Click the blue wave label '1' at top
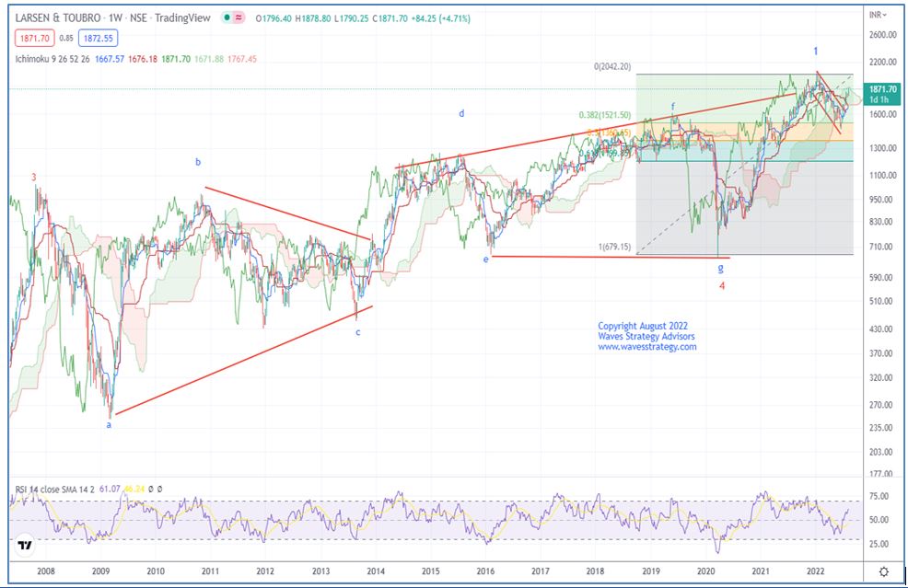 coord(815,52)
